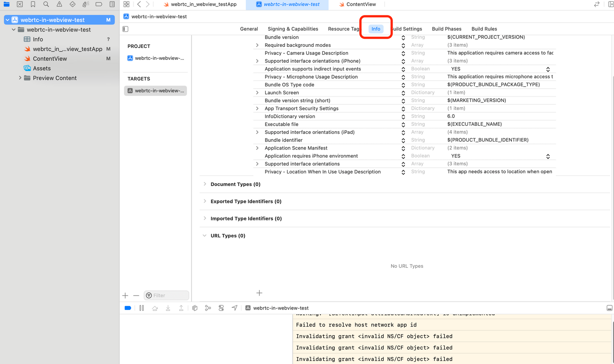This screenshot has width=614, height=364.
Task: Click the code review arrows icon
Action: [597, 4]
